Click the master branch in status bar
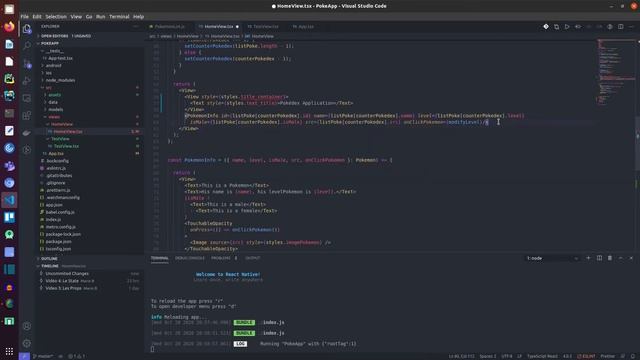Image resolution: width=640 pixels, height=360 pixels. [42, 356]
